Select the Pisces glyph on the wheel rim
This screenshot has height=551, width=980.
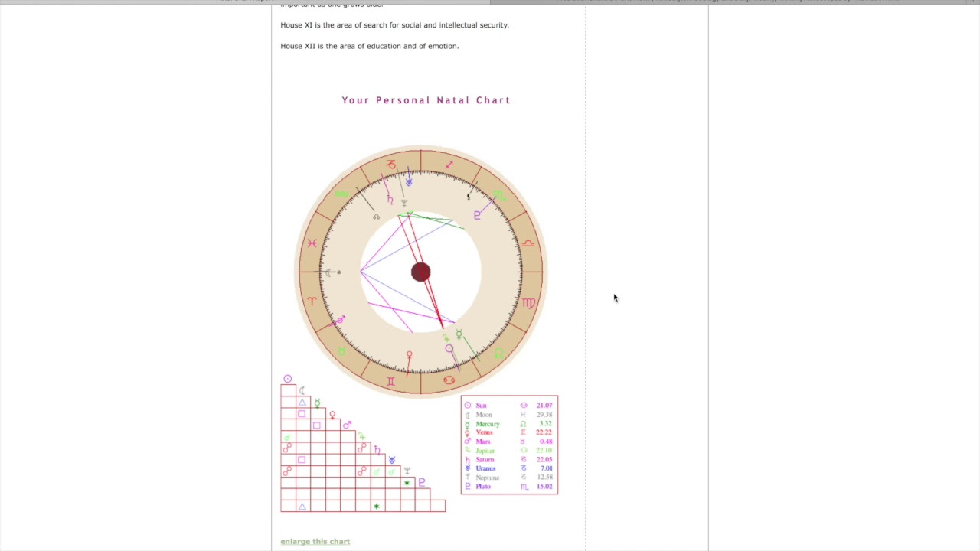(x=312, y=243)
